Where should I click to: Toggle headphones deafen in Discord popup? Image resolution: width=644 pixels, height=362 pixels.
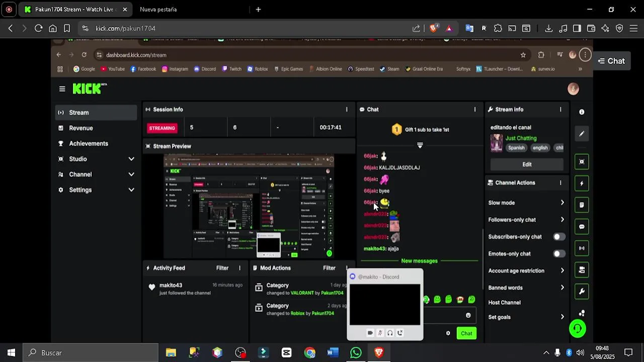(390, 333)
